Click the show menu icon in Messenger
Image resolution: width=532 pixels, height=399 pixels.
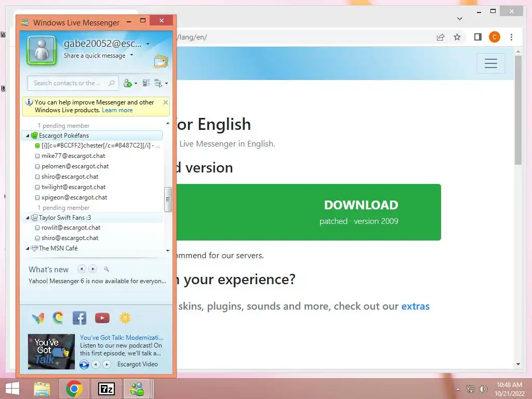pos(158,83)
